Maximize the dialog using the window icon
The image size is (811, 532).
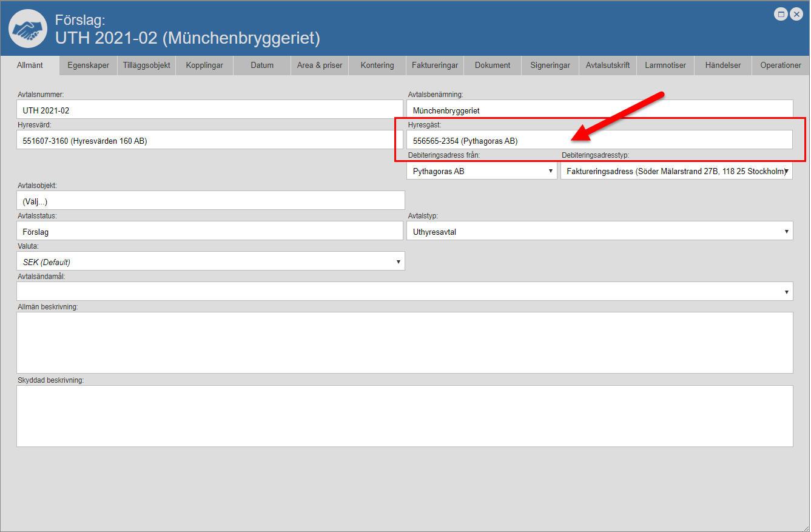point(781,14)
